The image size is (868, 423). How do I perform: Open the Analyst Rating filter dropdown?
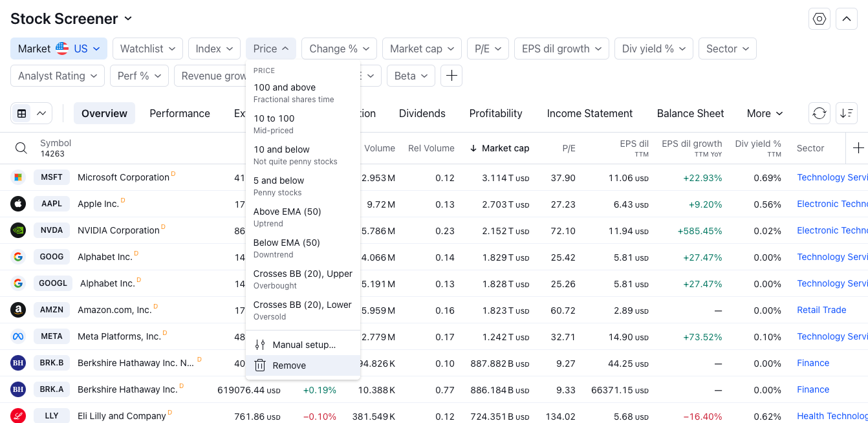click(58, 76)
